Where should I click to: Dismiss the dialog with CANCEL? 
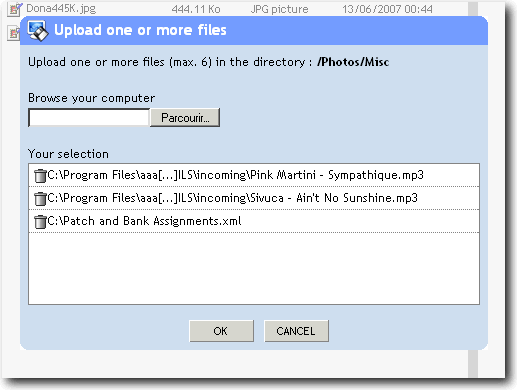click(296, 331)
